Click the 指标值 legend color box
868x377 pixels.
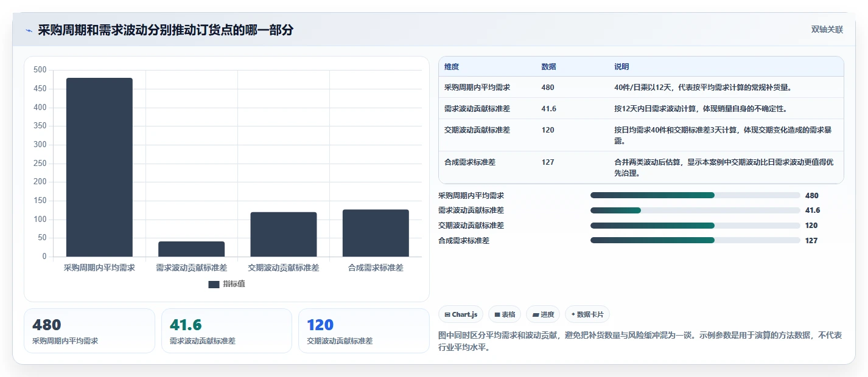pyautogui.click(x=214, y=284)
